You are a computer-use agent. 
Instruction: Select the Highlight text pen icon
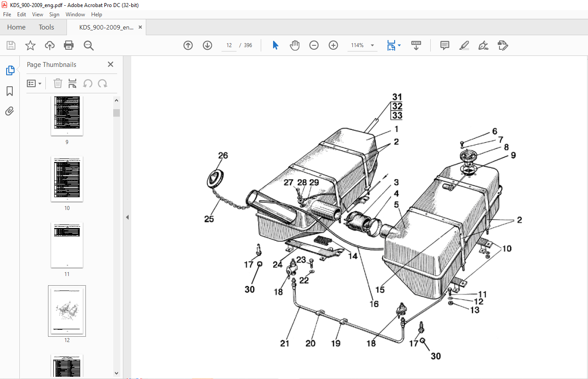click(x=464, y=45)
